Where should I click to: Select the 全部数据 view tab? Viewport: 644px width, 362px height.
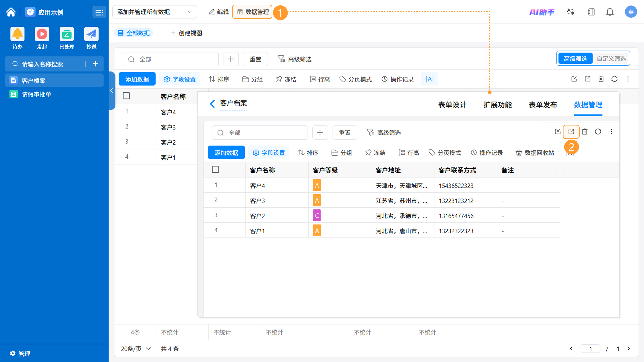[x=134, y=33]
